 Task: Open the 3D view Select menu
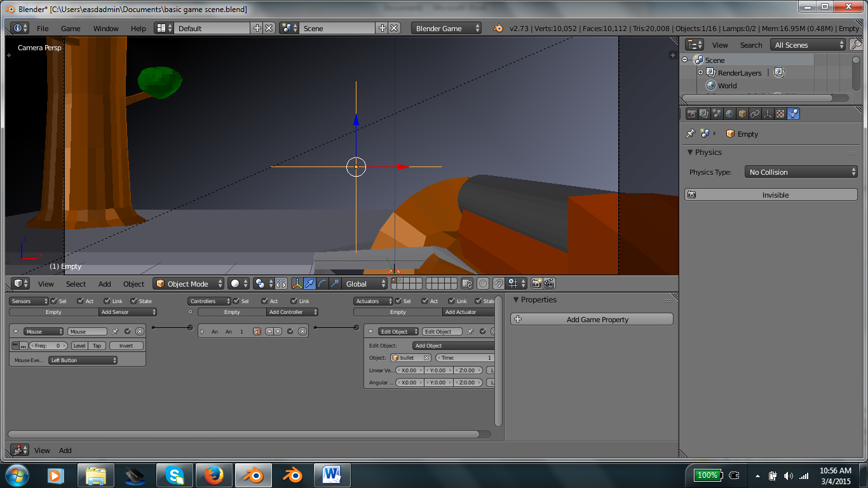tap(76, 284)
